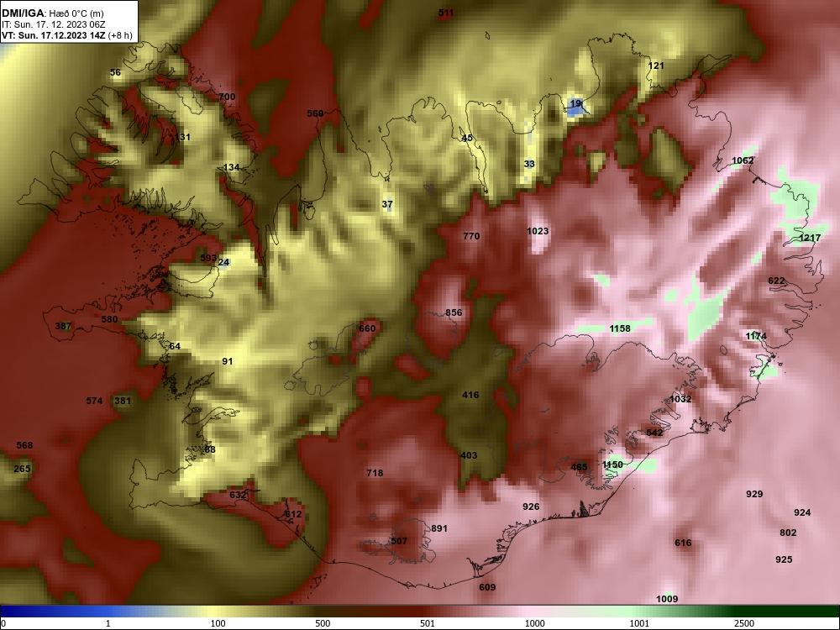Click the 64 value label
The width and height of the screenshot is (840, 630).
[175, 346]
